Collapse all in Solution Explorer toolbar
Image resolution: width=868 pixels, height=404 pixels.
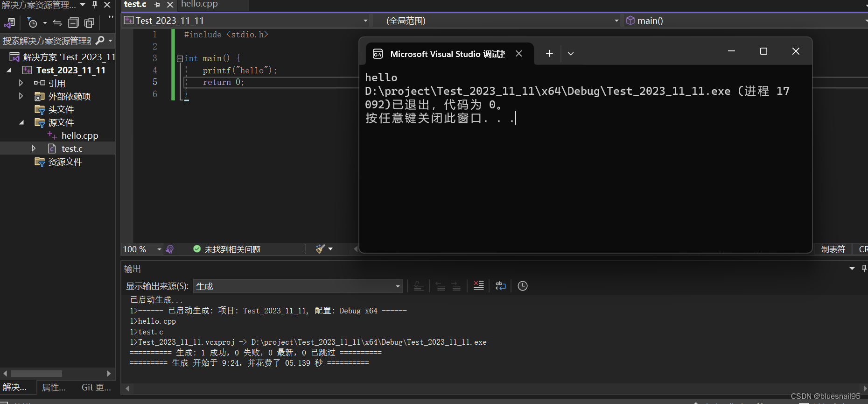pyautogui.click(x=73, y=23)
